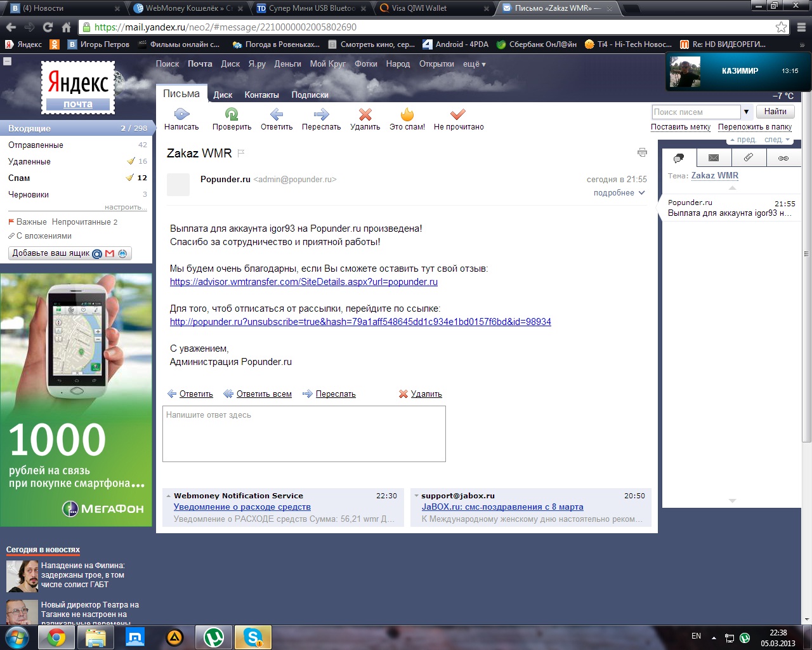Open Переложить в папку folder dropdown
The width and height of the screenshot is (812, 650).
pyautogui.click(x=755, y=127)
